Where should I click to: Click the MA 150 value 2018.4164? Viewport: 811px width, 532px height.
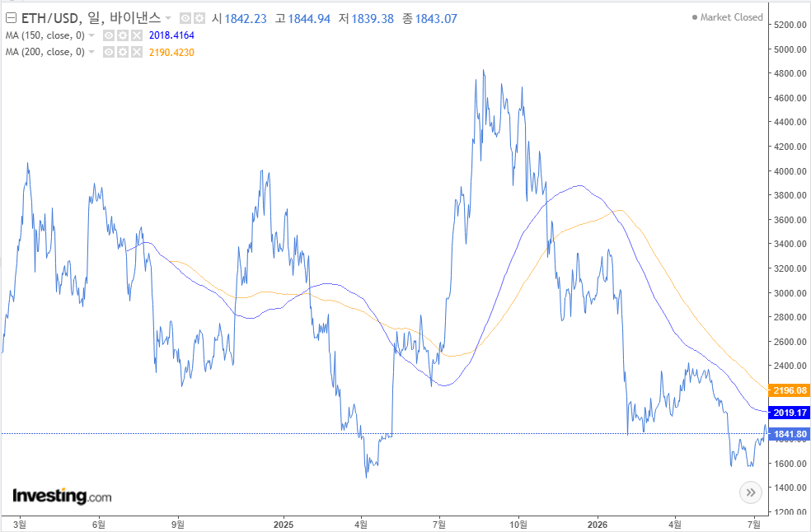(x=171, y=35)
